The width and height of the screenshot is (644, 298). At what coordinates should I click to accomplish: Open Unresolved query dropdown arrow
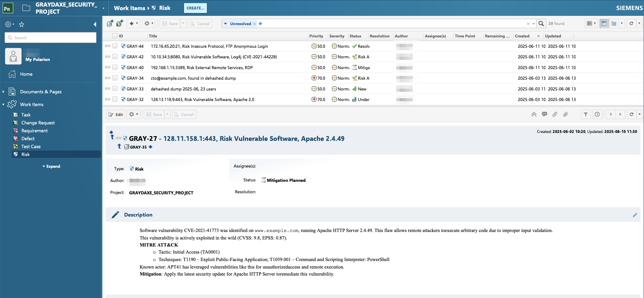225,24
